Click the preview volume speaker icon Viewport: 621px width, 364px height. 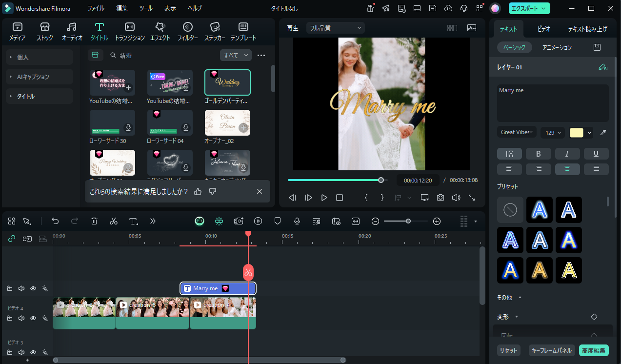point(456,198)
